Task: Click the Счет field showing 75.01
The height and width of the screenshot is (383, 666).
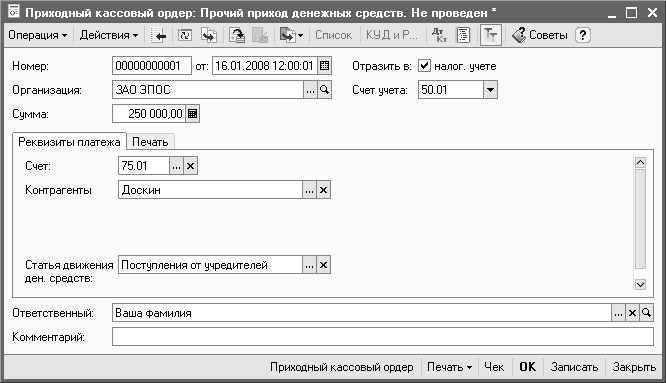Action: click(144, 166)
